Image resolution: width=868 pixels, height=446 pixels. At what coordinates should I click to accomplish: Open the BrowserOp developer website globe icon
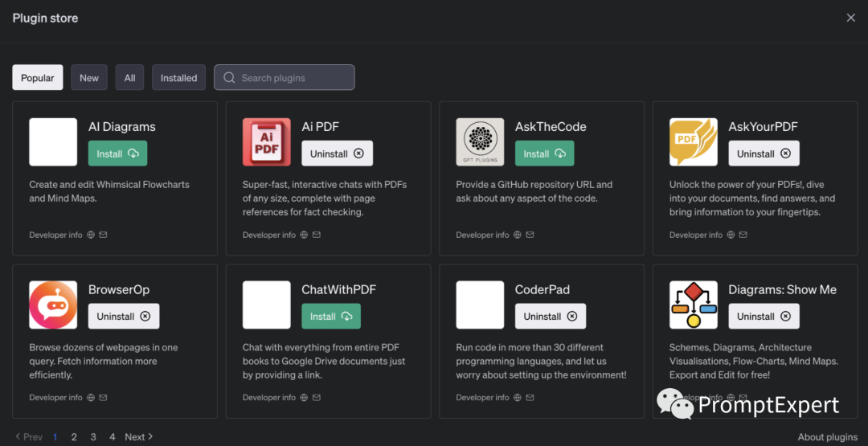[91, 397]
